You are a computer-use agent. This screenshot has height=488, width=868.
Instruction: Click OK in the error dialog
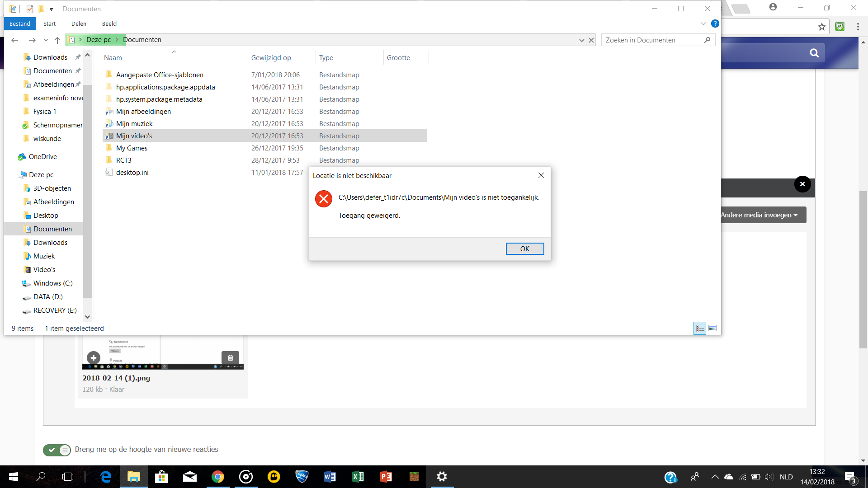524,249
